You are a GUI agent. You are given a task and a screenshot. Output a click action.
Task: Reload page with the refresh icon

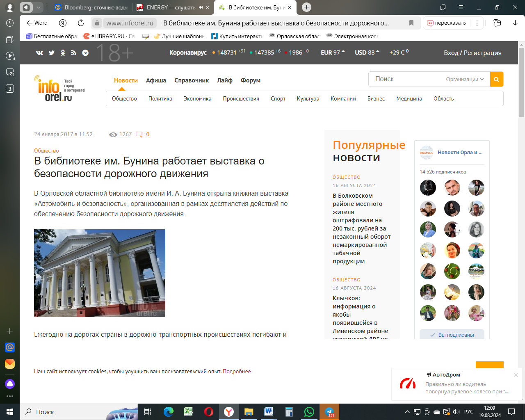(81, 23)
